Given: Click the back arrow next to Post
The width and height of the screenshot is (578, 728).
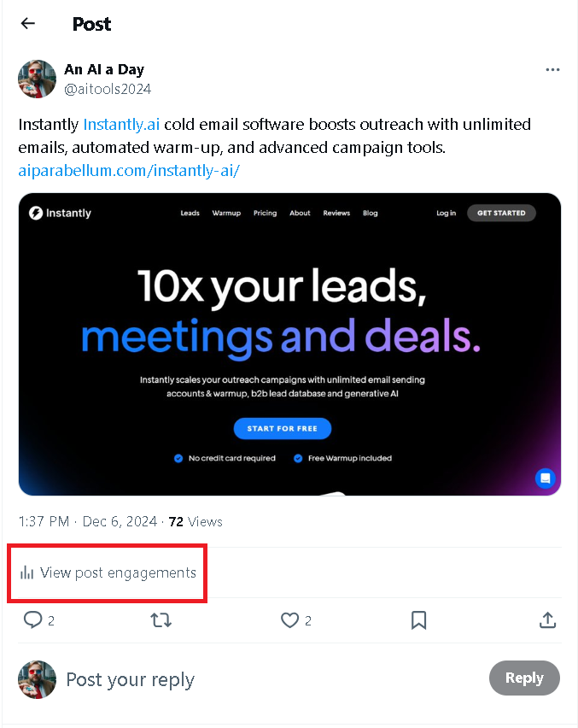Looking at the screenshot, I should [27, 23].
